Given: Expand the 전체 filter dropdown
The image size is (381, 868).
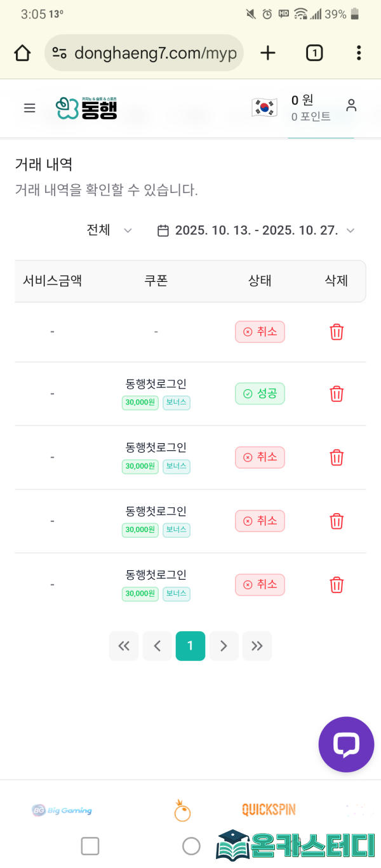Looking at the screenshot, I should pos(109,230).
